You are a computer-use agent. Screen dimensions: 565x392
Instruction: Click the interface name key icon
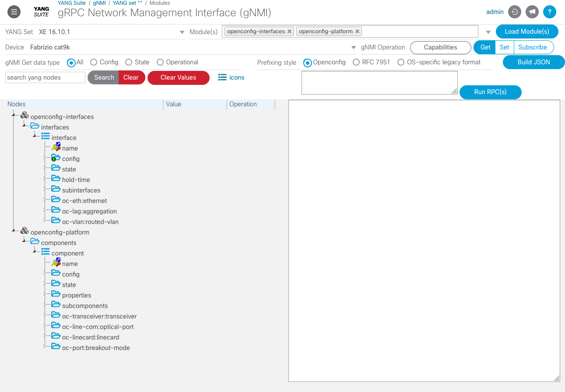coord(56,147)
